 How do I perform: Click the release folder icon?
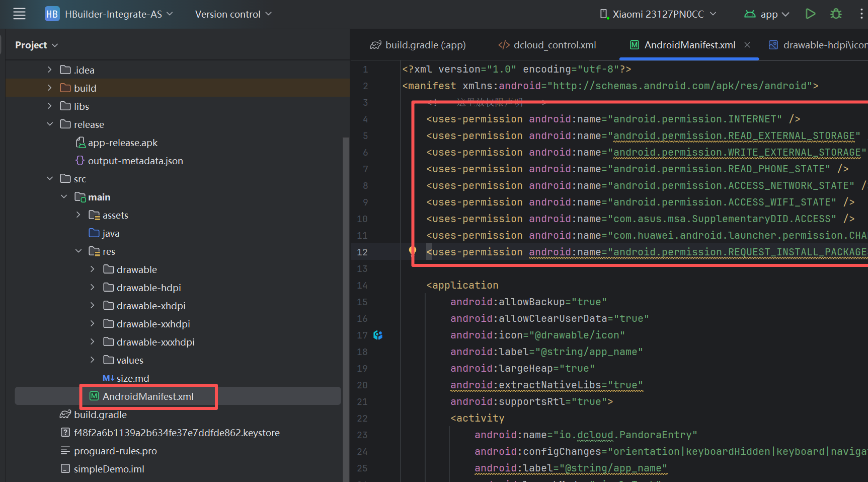click(65, 124)
